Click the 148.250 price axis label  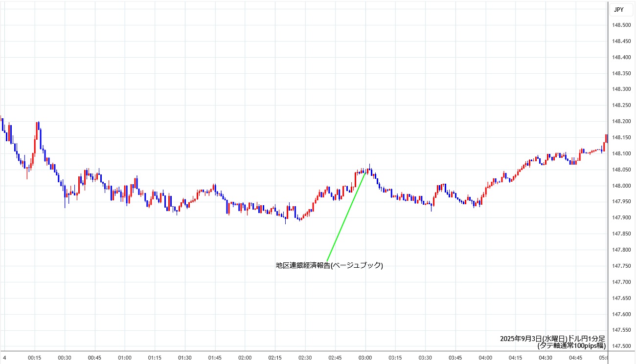[621, 106]
